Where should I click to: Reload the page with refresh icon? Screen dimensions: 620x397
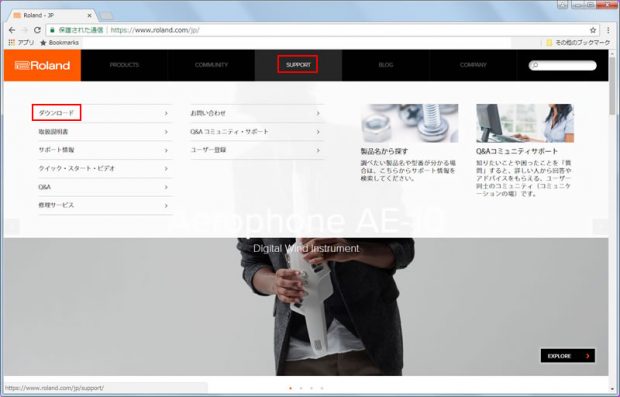coord(37,30)
